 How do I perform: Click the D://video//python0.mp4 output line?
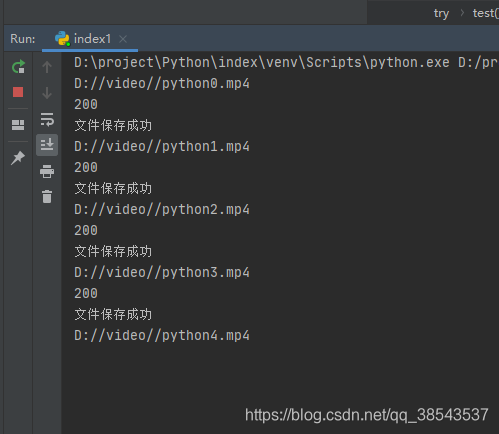point(162,83)
